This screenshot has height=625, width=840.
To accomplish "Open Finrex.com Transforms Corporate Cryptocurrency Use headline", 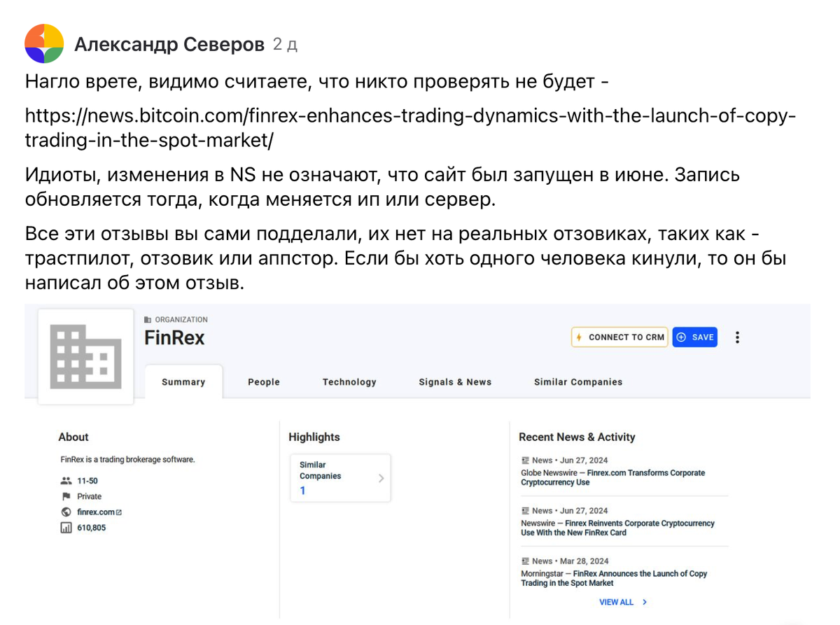I will click(x=612, y=477).
